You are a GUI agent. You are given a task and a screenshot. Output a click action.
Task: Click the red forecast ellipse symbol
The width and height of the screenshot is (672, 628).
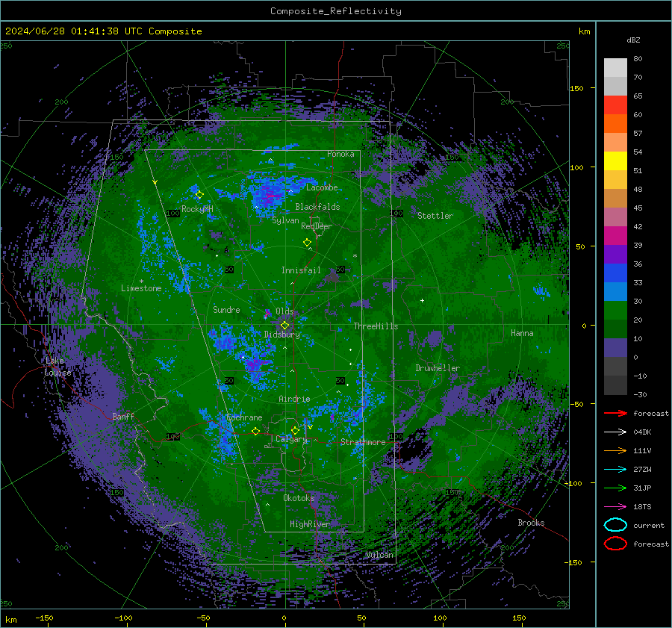click(x=615, y=544)
